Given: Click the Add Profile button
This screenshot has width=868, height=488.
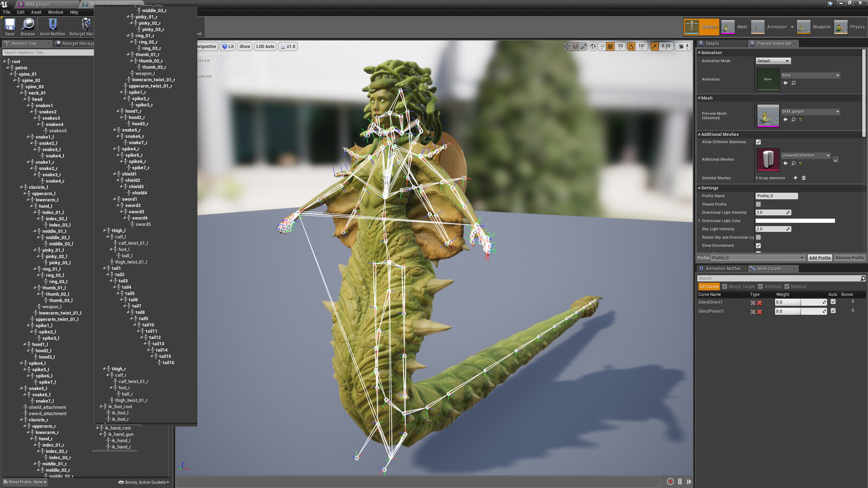Looking at the screenshot, I should point(820,258).
